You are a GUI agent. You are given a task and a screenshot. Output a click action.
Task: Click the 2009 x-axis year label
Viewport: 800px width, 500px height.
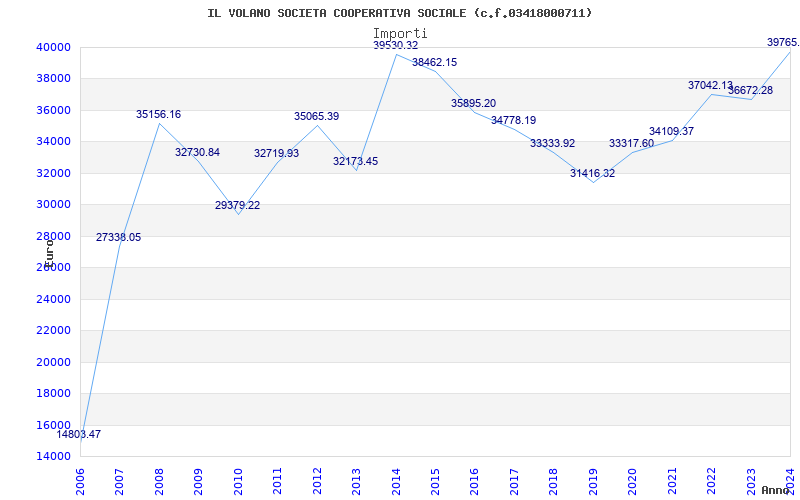(198, 482)
